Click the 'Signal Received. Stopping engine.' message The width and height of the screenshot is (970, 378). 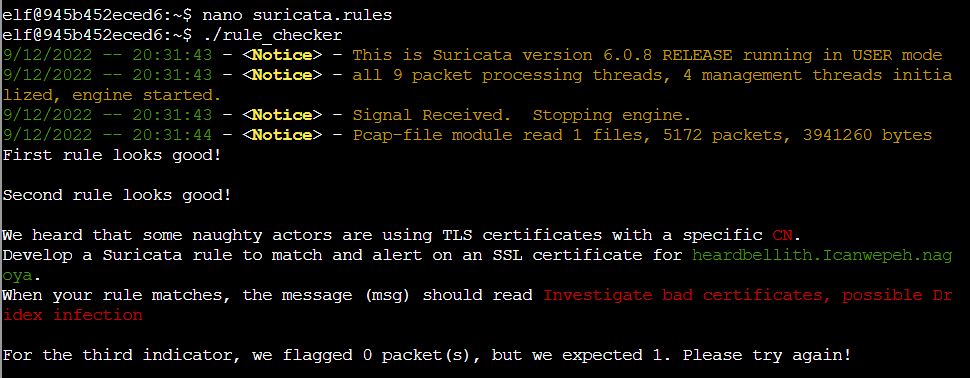point(521,115)
